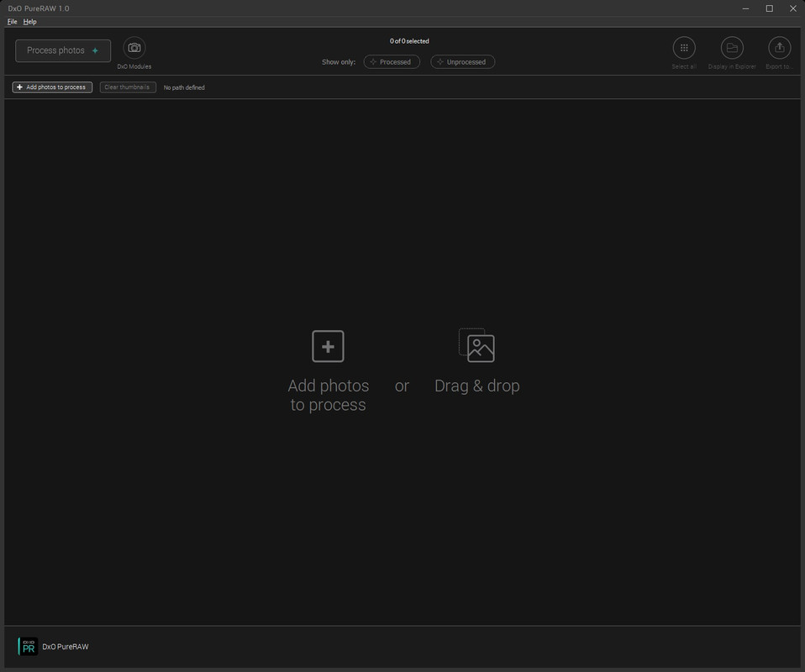Viewport: 805px width, 672px height.
Task: Click the "No path defined" label
Action: click(184, 88)
